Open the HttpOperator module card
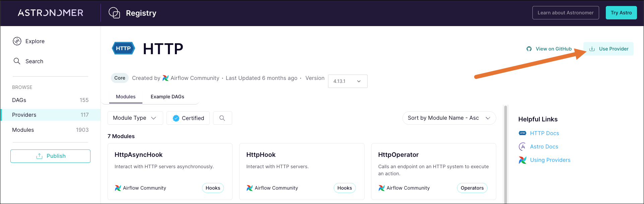The image size is (644, 204). (433, 171)
